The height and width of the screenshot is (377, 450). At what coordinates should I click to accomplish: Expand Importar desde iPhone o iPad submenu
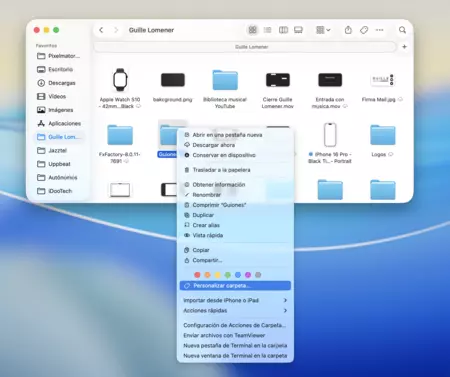click(x=235, y=300)
